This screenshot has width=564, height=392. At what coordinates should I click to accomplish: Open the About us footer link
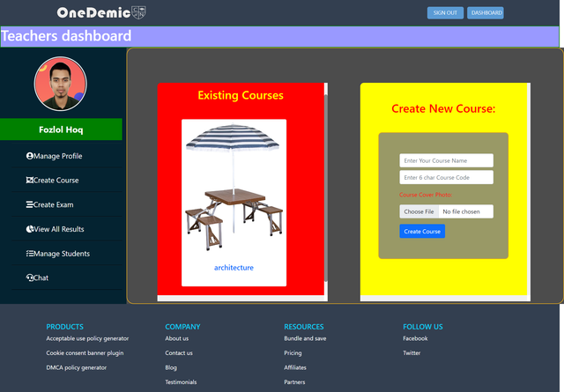point(176,338)
